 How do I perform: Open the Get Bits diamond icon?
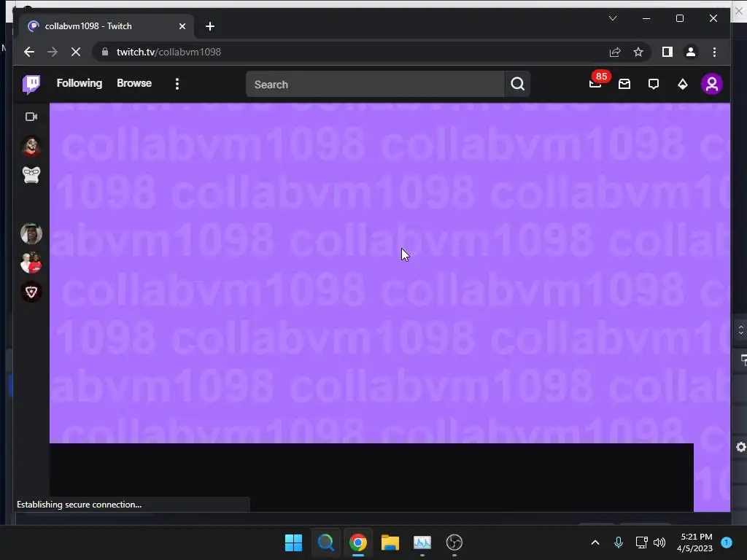(x=683, y=85)
